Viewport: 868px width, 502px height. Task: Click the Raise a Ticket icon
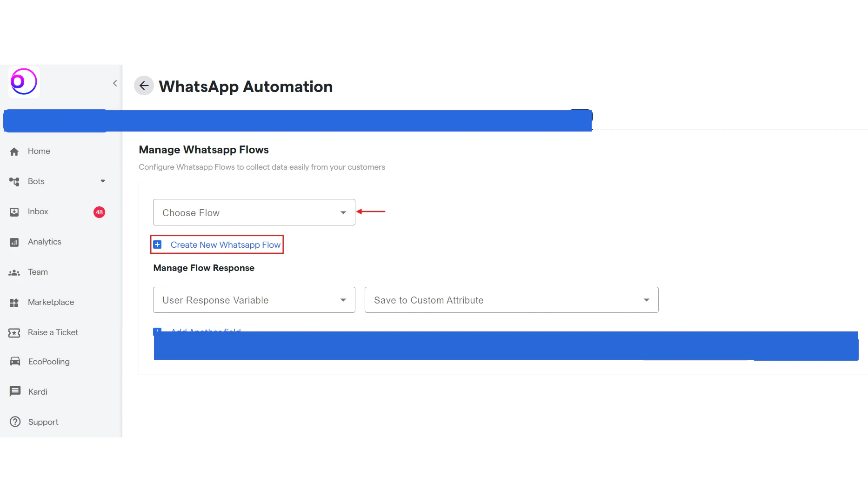pos(14,333)
